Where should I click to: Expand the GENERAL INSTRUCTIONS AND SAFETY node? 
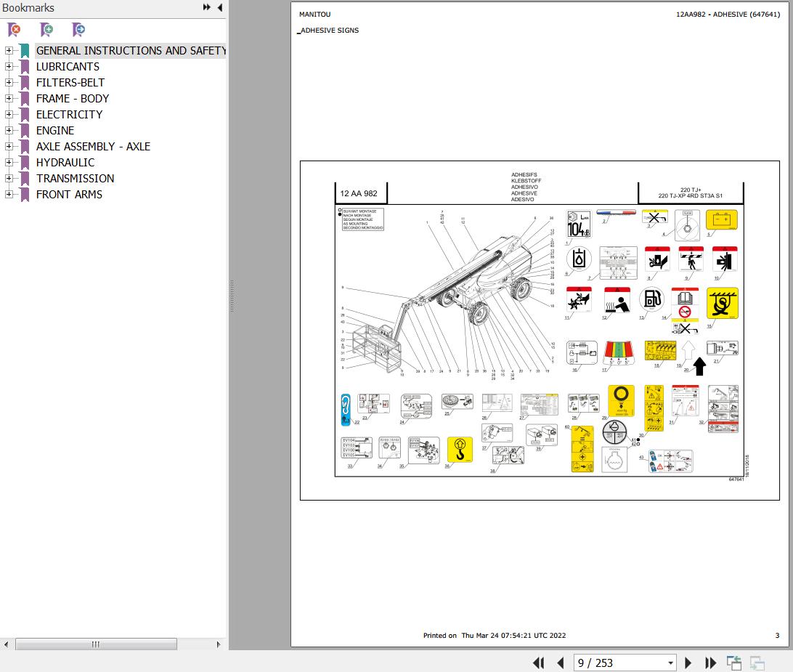[x=9, y=51]
